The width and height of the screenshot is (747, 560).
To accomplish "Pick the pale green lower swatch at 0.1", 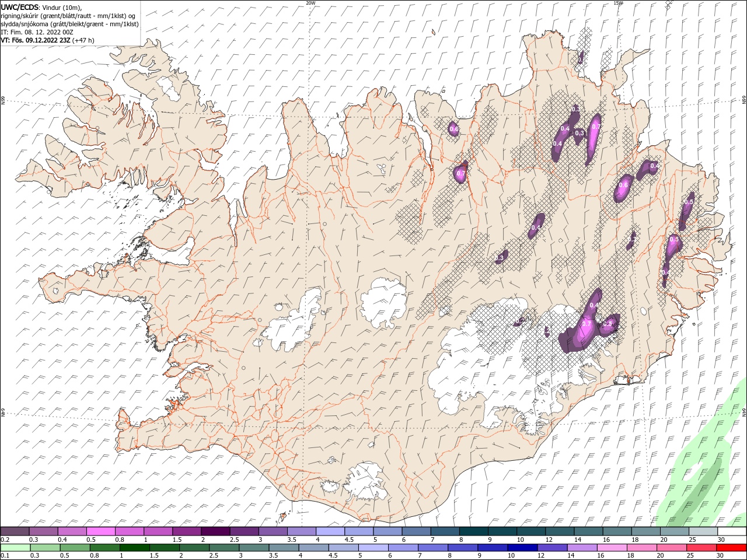I will 15,548.
